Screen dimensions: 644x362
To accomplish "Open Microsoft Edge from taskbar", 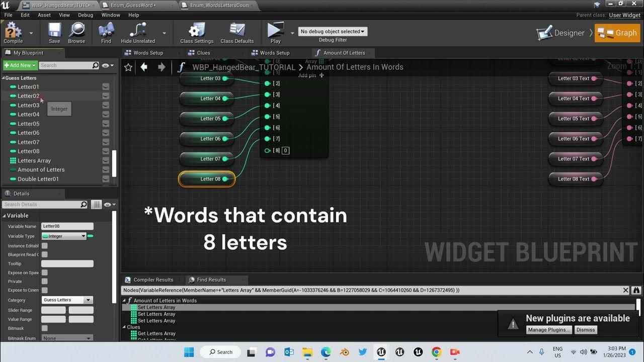I will (326, 352).
